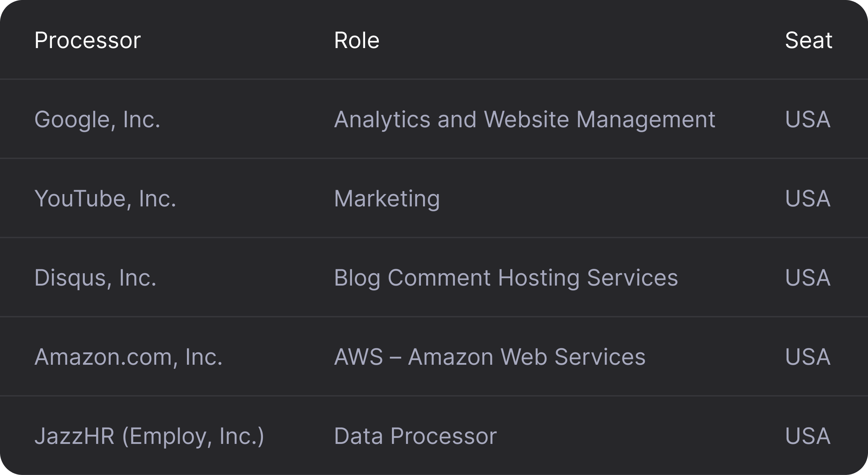Click the Seat column header
The height and width of the screenshot is (475, 868).
click(809, 40)
